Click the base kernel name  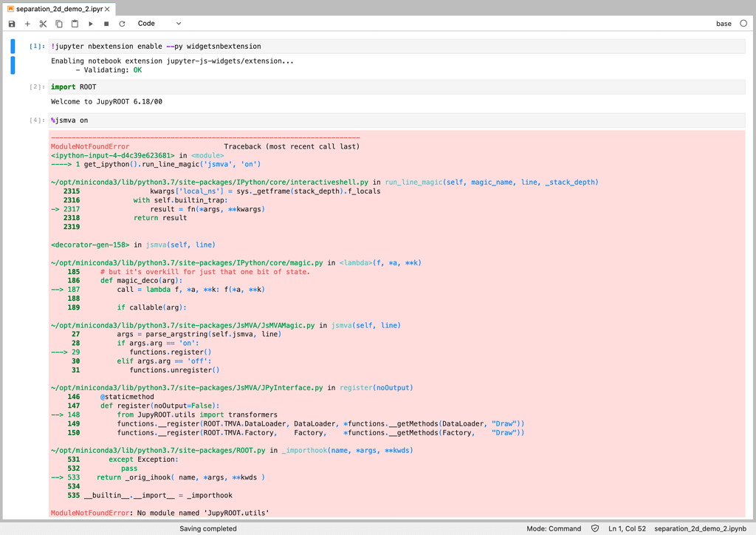point(724,23)
